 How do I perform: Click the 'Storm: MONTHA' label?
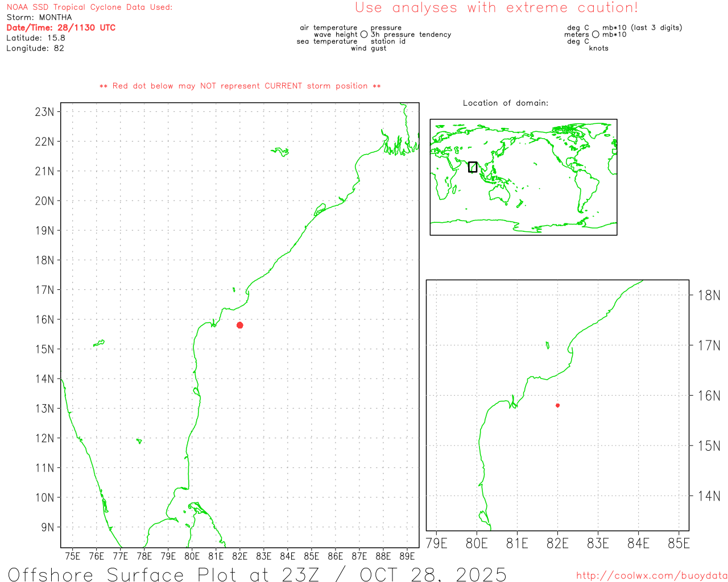39,18
